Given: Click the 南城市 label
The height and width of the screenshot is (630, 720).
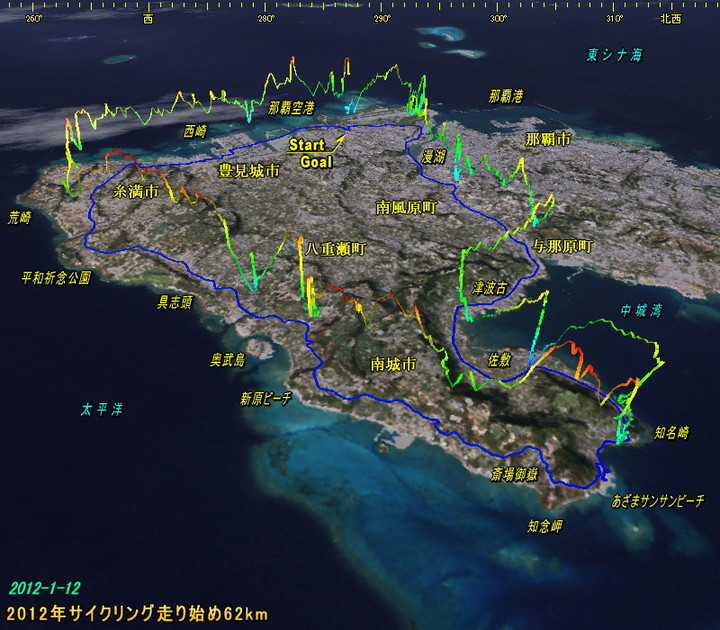Looking at the screenshot, I should (394, 364).
